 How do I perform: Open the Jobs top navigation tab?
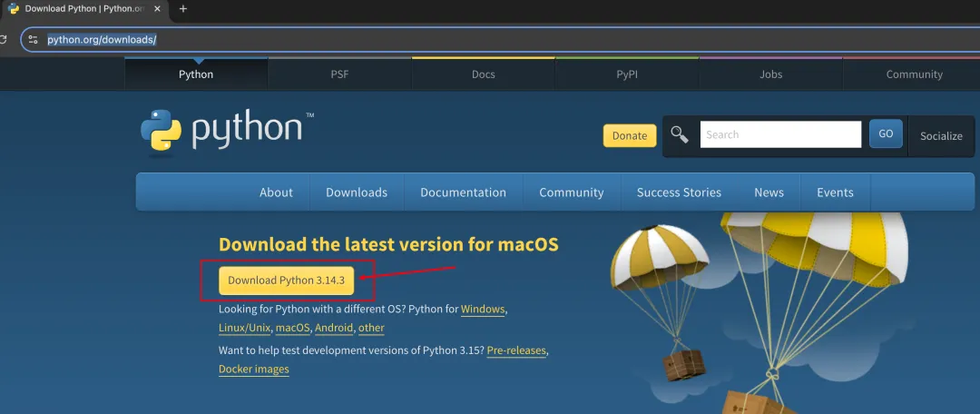point(770,74)
